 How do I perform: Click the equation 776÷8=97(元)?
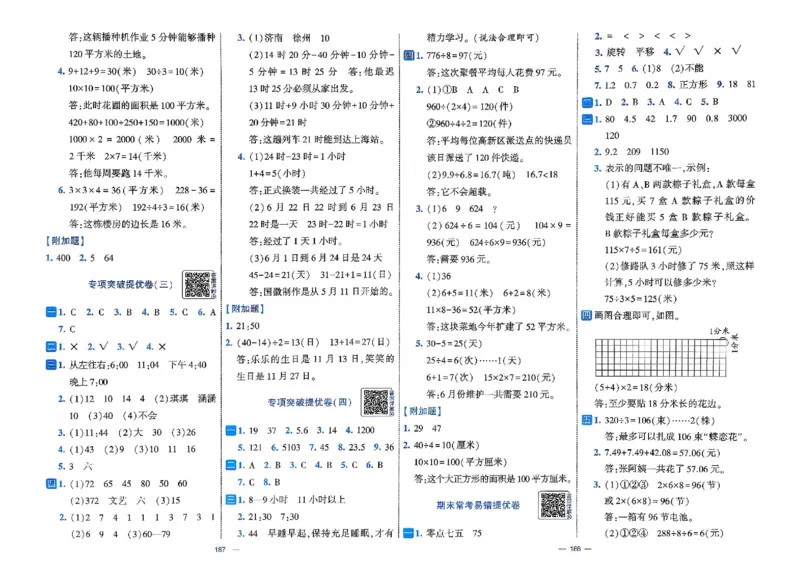point(457,56)
